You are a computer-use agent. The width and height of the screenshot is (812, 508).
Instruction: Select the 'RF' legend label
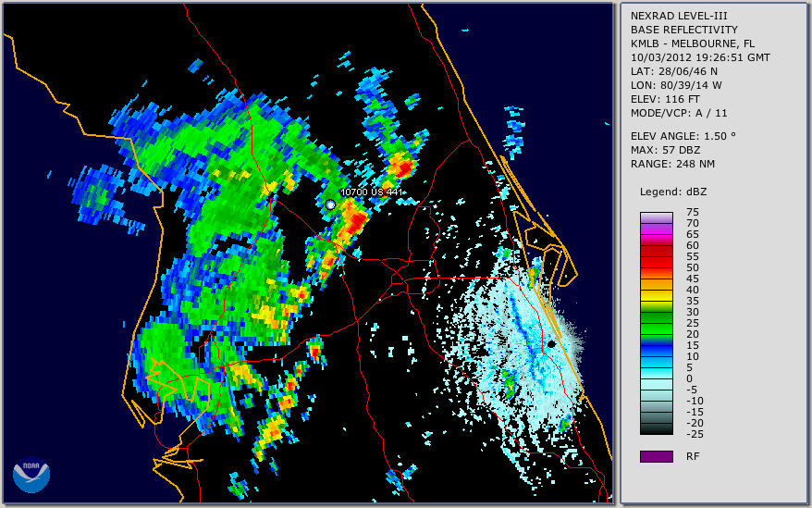point(693,456)
